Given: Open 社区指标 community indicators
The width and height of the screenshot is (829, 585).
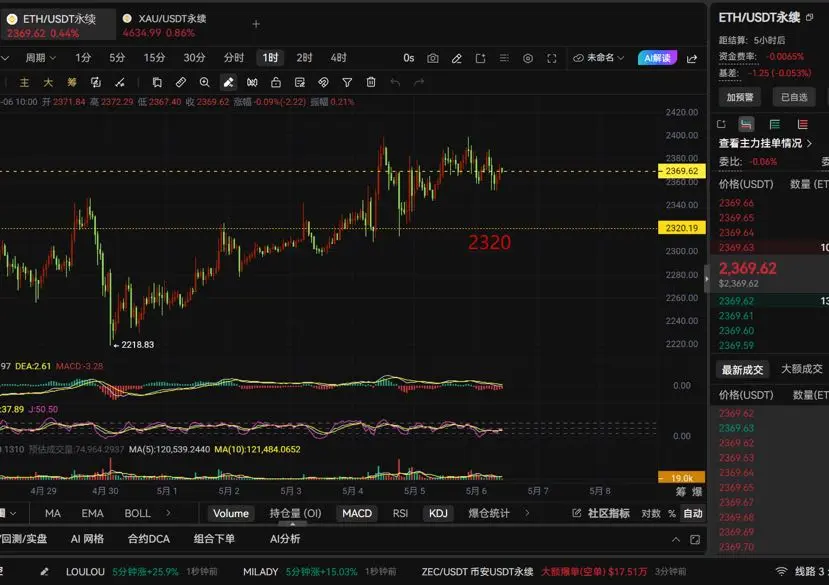Looking at the screenshot, I should (601, 513).
